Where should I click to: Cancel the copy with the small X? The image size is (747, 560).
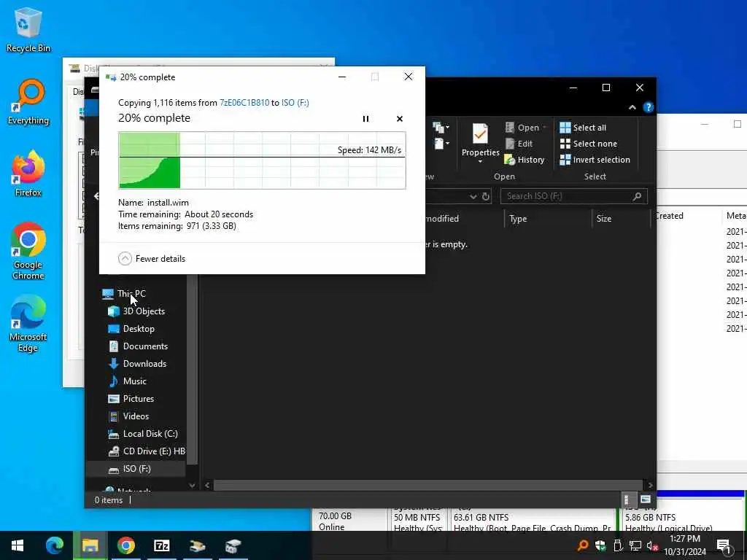[x=399, y=119]
